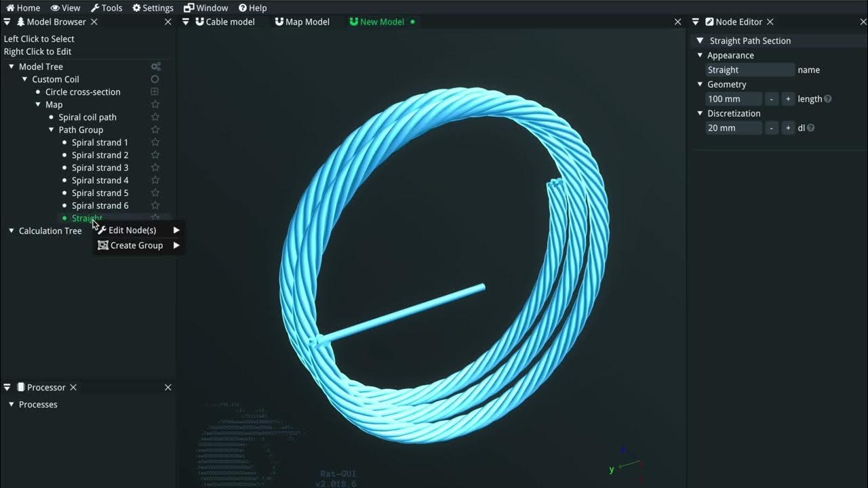Click the help icon next to length

828,99
